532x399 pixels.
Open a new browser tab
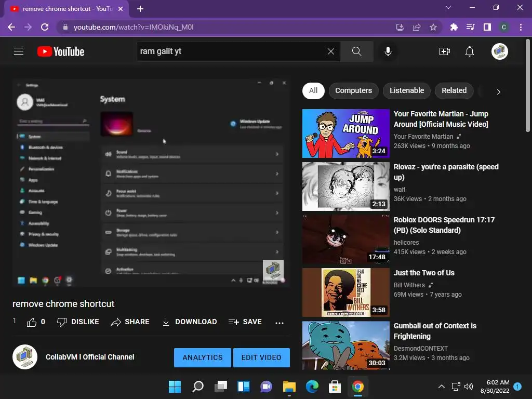pos(140,9)
